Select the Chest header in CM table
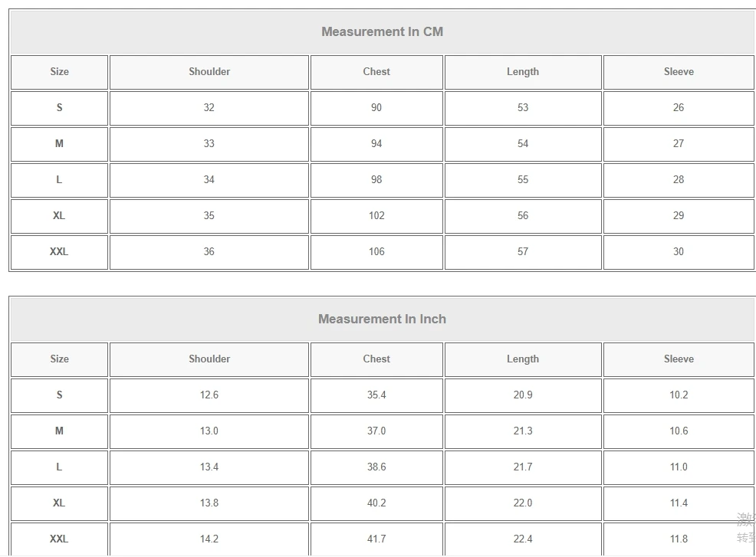The height and width of the screenshot is (557, 756). pyautogui.click(x=376, y=71)
